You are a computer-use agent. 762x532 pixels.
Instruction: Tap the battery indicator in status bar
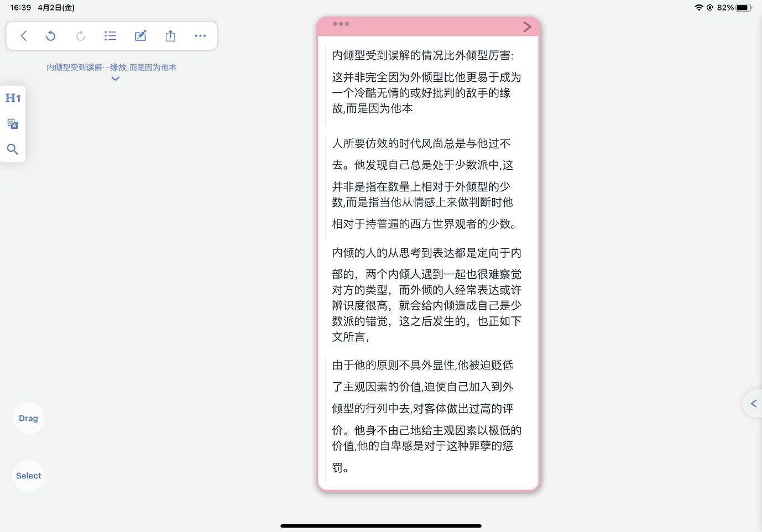point(744,8)
